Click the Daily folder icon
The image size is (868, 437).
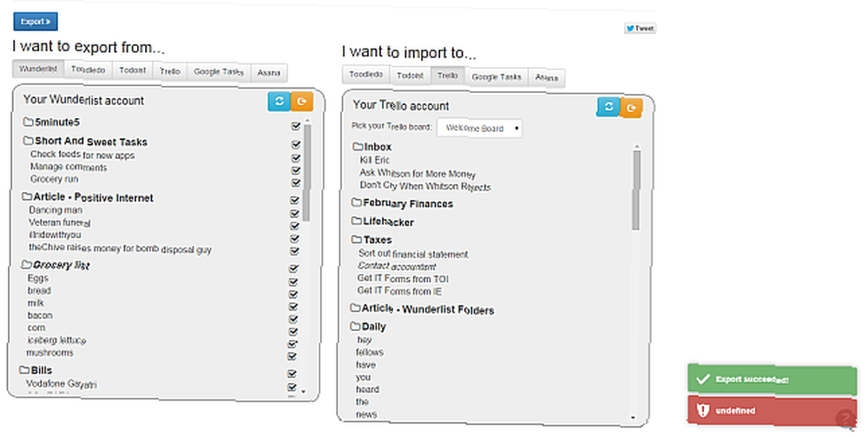pyautogui.click(x=355, y=326)
